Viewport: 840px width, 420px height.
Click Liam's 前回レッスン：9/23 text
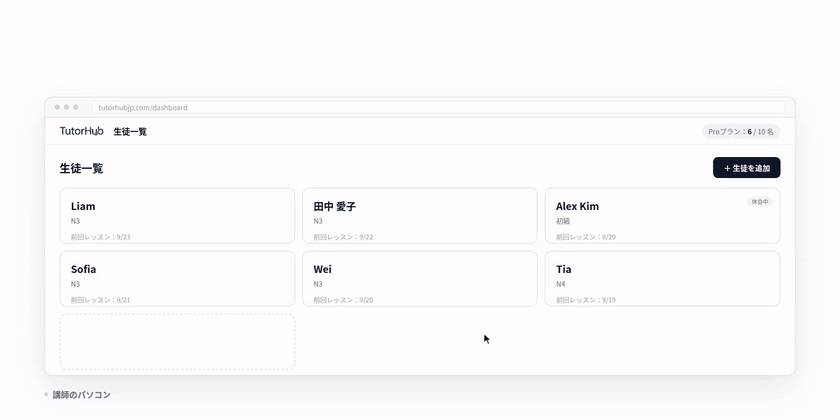[x=100, y=237]
